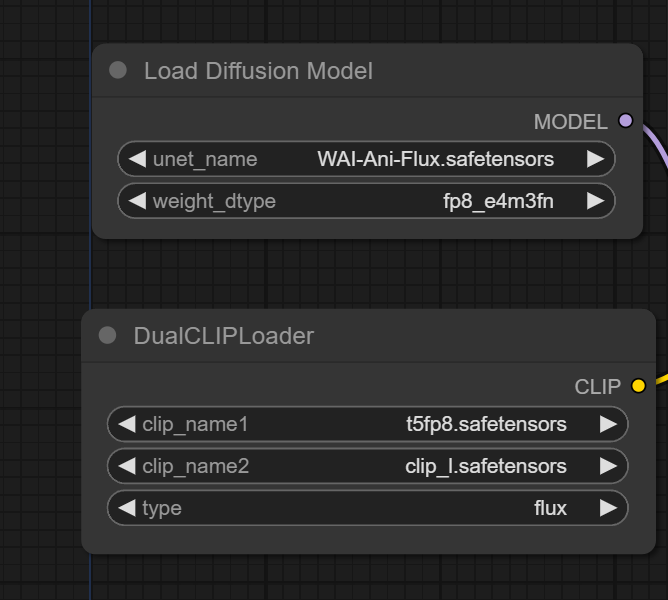Click previous arrow on type field
The image size is (668, 600).
tap(126, 508)
